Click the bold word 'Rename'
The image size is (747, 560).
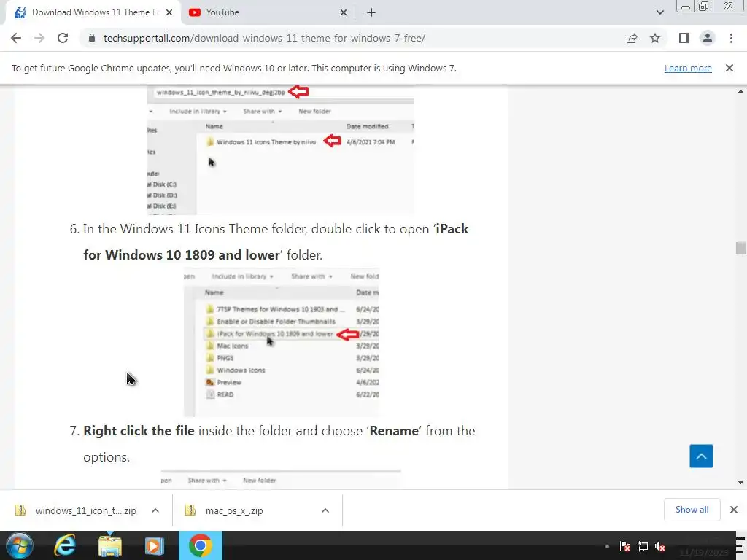(x=394, y=431)
